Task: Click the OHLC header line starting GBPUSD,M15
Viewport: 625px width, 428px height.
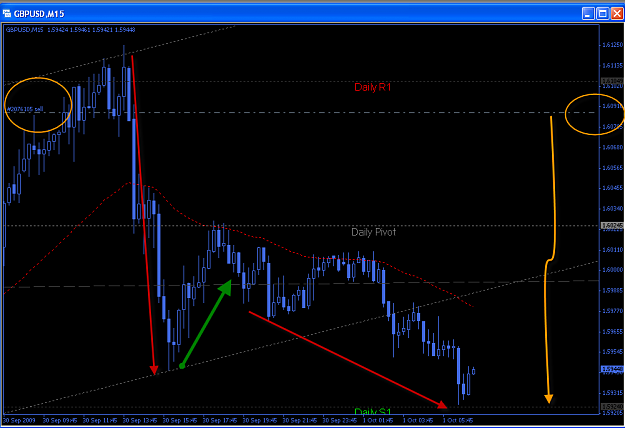Action: point(70,29)
